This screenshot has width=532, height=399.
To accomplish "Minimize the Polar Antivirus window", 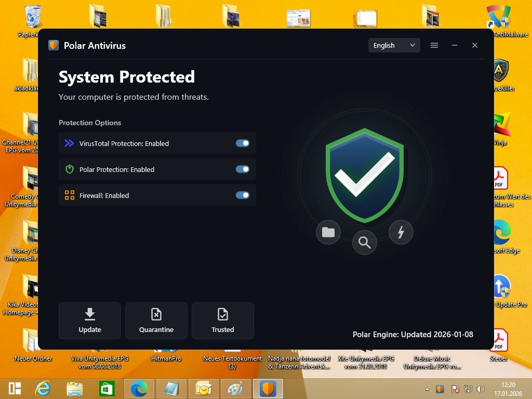I will (455, 45).
